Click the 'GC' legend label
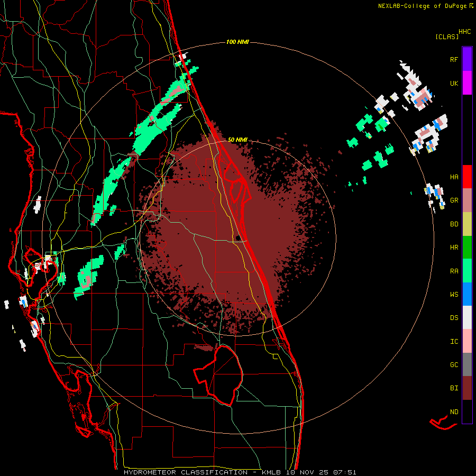The width and height of the screenshot is (476, 476). [x=454, y=365]
